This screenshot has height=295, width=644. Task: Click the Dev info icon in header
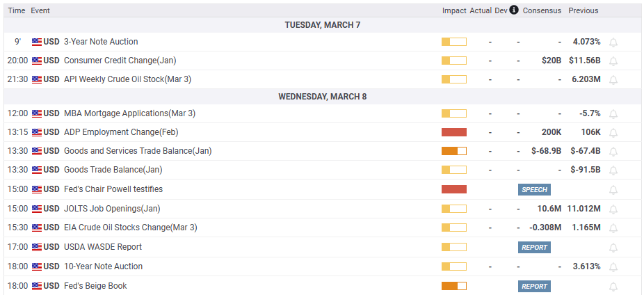pos(514,10)
